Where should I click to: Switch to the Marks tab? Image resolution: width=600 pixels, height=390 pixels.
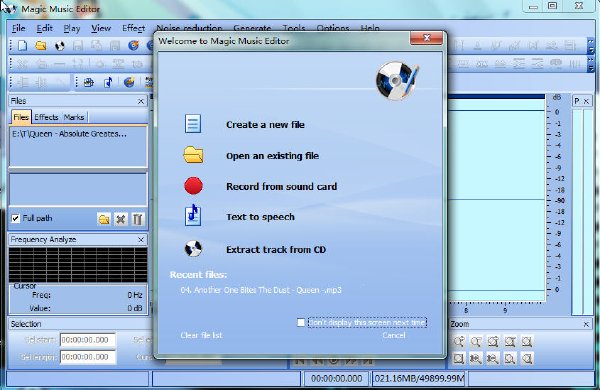[x=74, y=117]
